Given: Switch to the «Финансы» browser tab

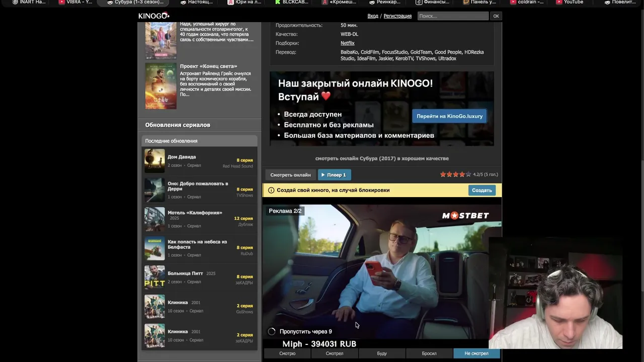Looking at the screenshot, I should click(432, 2).
